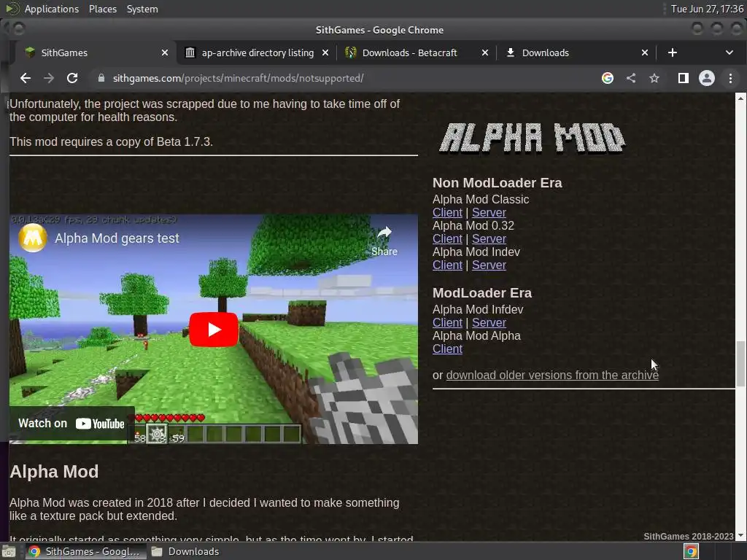The height and width of the screenshot is (560, 747).
Task: Click the forward navigation arrow
Action: point(49,78)
